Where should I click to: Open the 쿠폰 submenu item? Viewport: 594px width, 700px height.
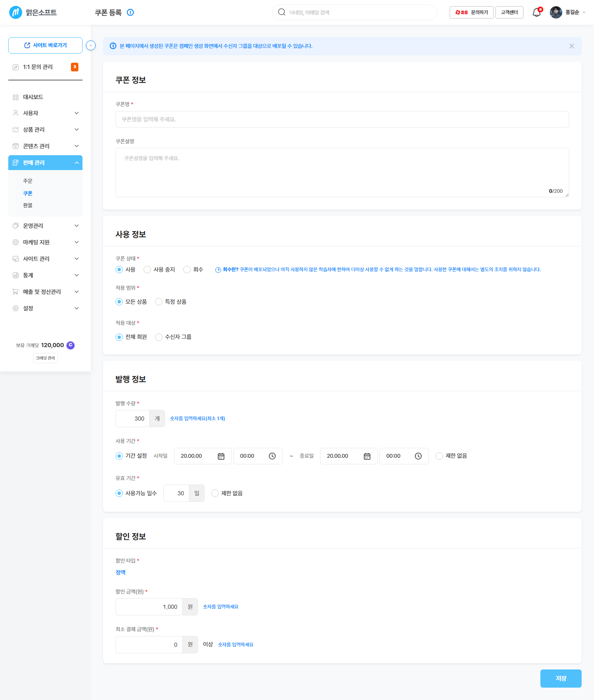[x=28, y=193]
